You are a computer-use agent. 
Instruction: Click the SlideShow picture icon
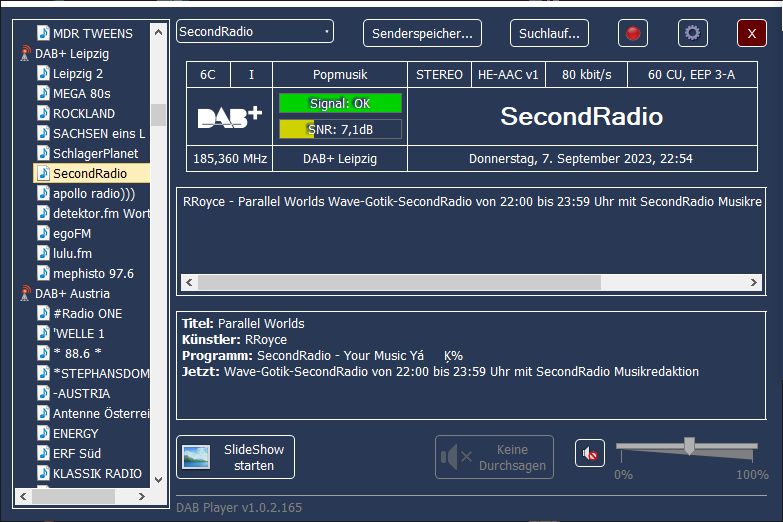[196, 457]
